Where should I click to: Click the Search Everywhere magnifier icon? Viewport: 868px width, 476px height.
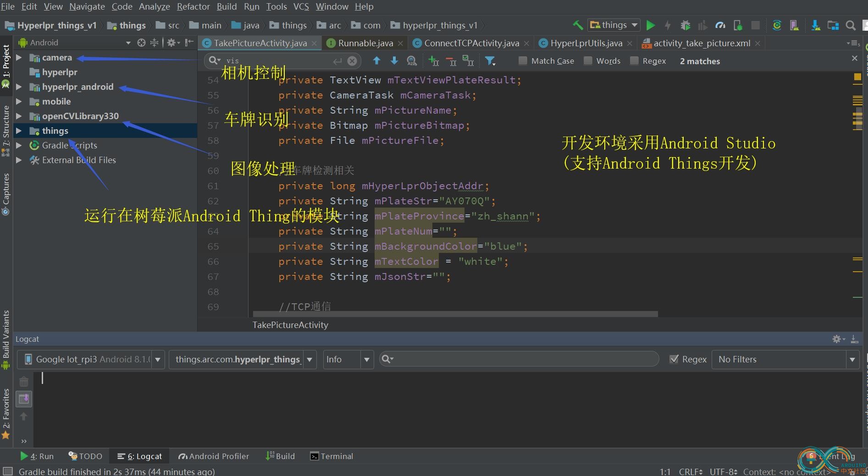[851, 25]
